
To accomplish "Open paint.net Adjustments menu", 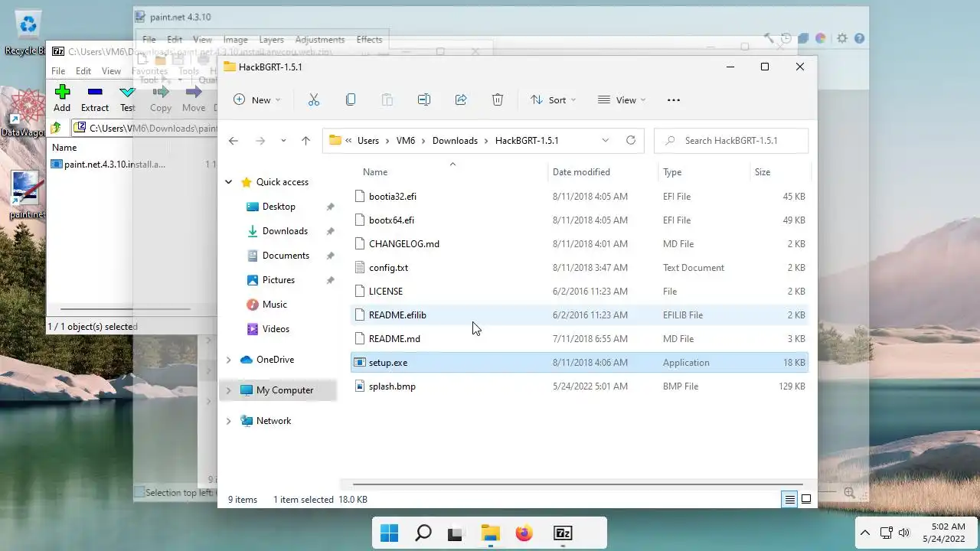I will [319, 40].
